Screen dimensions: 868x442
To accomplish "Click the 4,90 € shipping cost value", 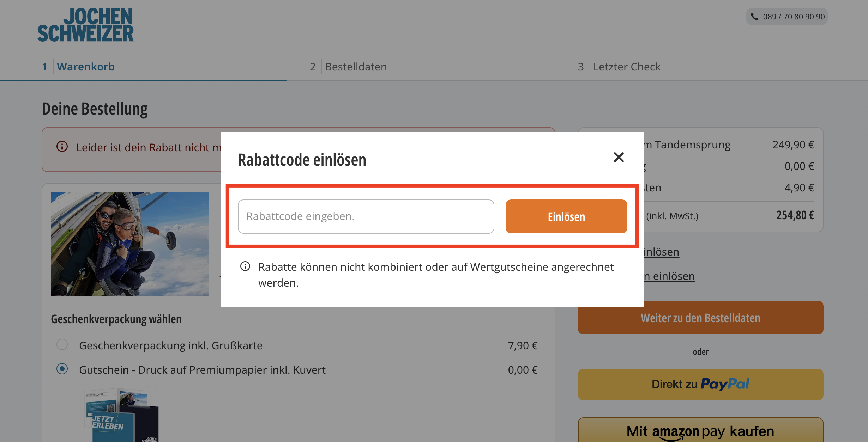I will point(799,188).
